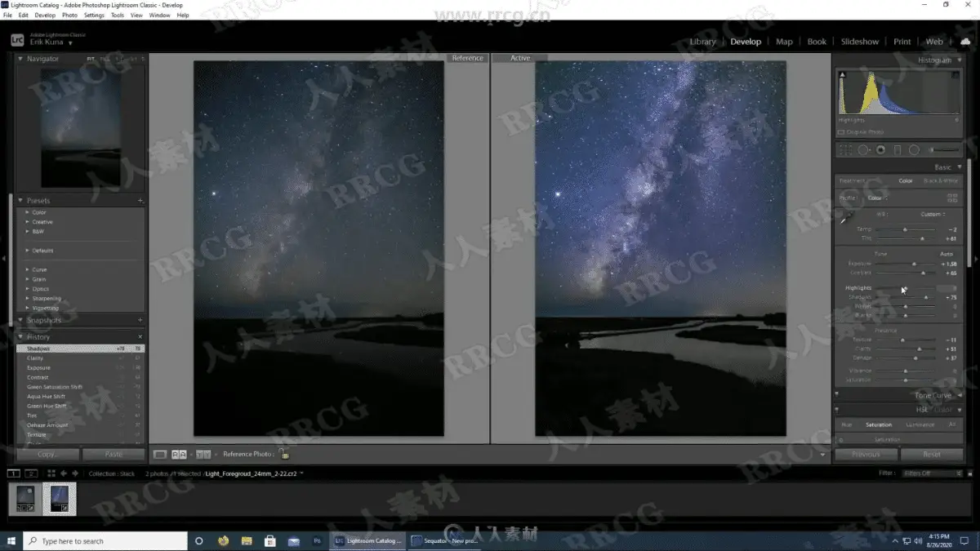Open the Print module
The width and height of the screenshot is (980, 551).
coord(902,42)
